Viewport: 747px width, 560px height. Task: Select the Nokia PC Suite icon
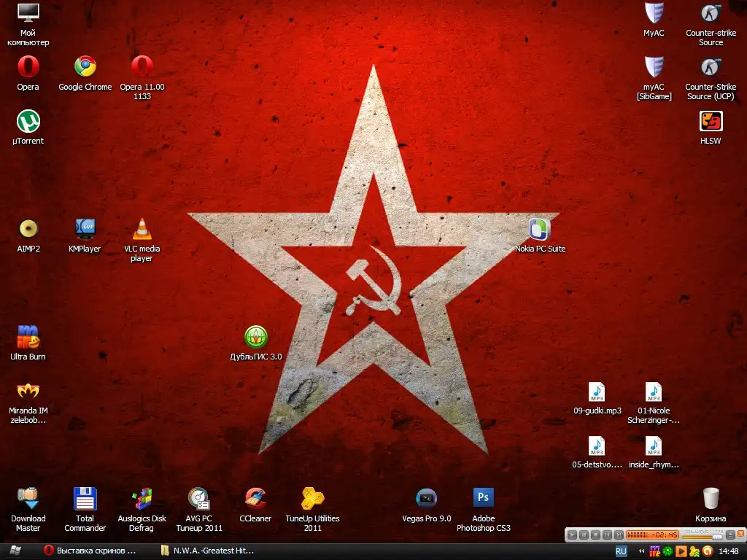click(540, 230)
